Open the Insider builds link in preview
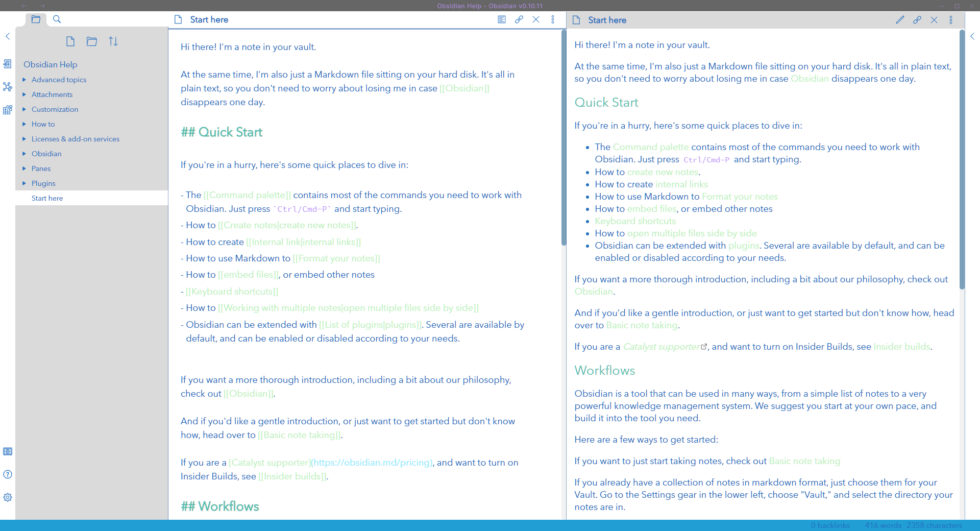 902,347
